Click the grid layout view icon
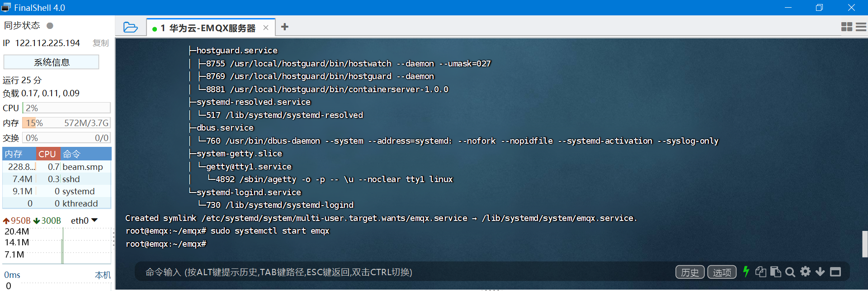The width and height of the screenshot is (868, 291). point(847,27)
